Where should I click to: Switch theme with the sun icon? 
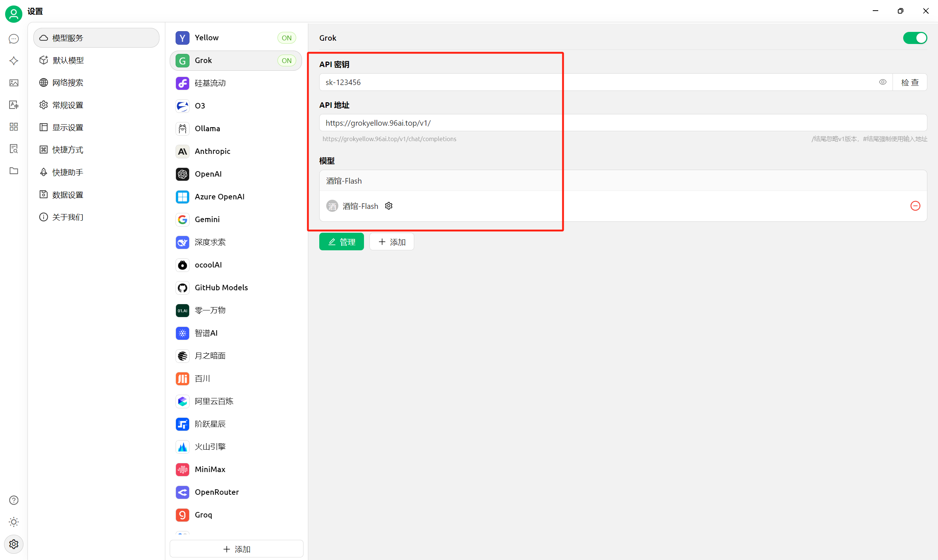point(14,522)
